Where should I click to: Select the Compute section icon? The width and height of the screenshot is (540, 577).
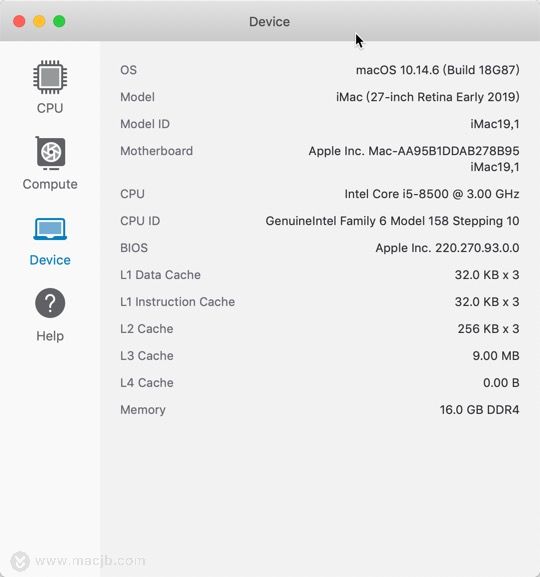click(x=50, y=153)
